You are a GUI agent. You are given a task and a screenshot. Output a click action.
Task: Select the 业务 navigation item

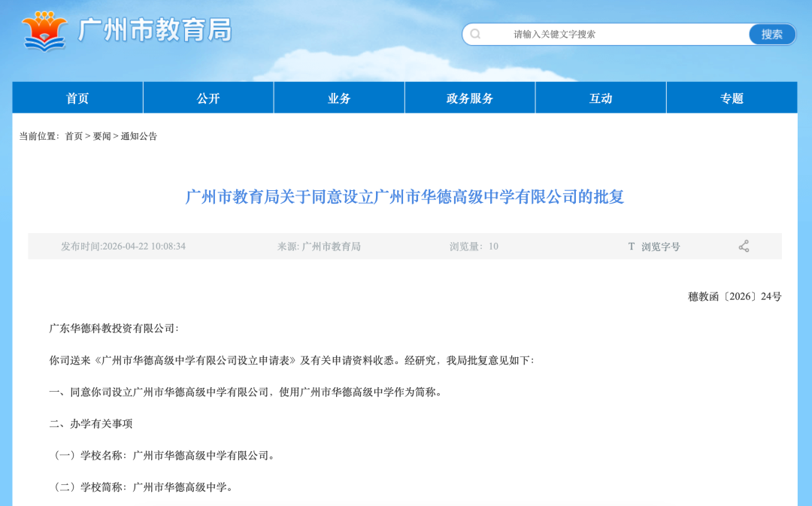[339, 98]
